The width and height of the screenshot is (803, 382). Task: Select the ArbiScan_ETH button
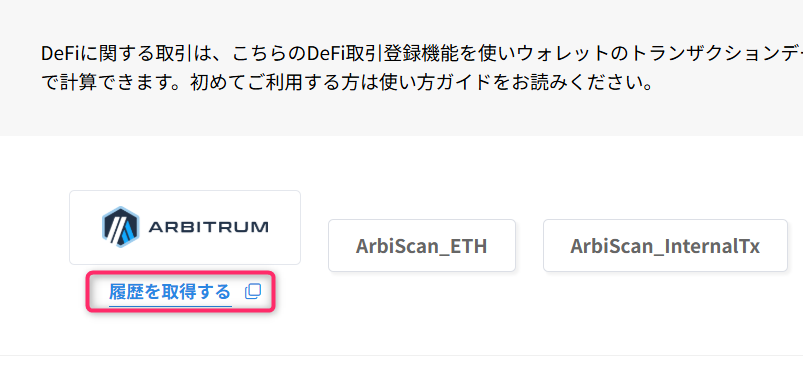pos(421,246)
